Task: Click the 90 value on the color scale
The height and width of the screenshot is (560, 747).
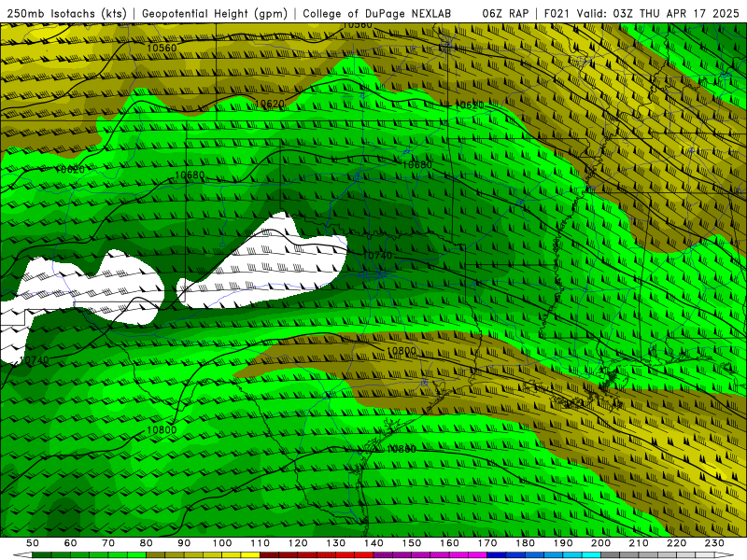Action: click(184, 543)
